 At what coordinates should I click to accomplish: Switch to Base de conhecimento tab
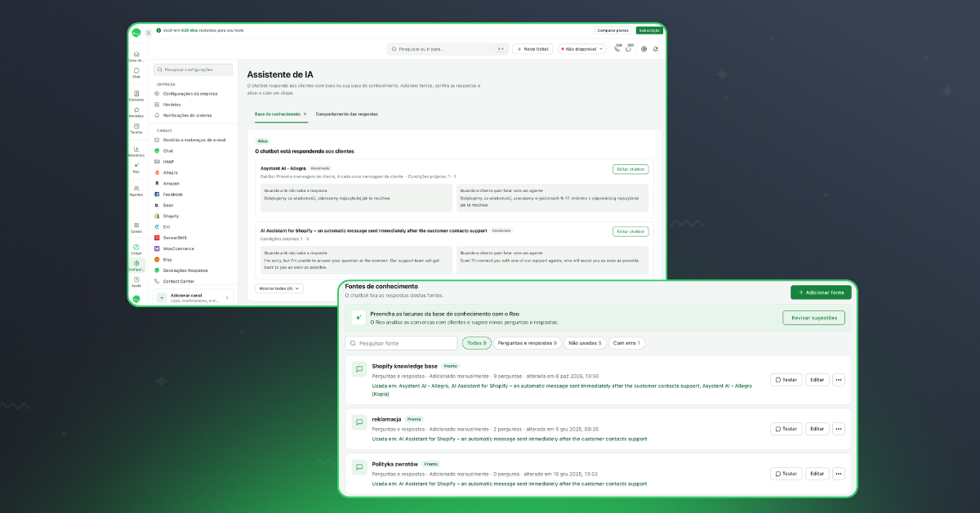tap(280, 114)
